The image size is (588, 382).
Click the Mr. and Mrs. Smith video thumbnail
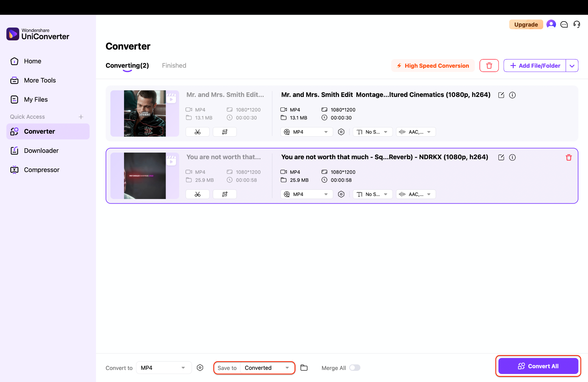click(x=145, y=114)
